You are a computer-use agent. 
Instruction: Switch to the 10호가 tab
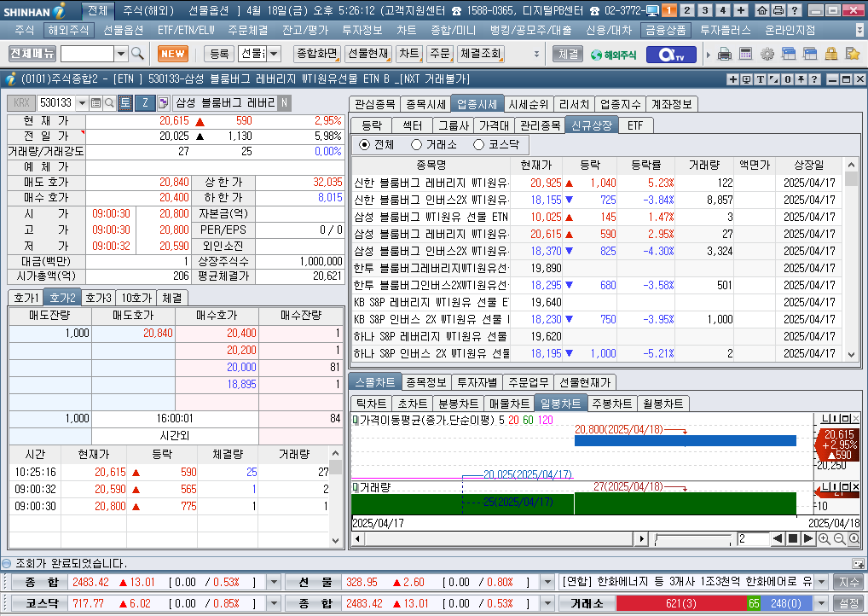[136, 298]
